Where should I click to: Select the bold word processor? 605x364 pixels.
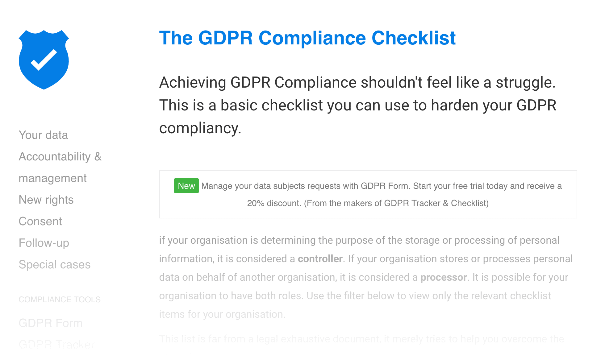click(444, 277)
